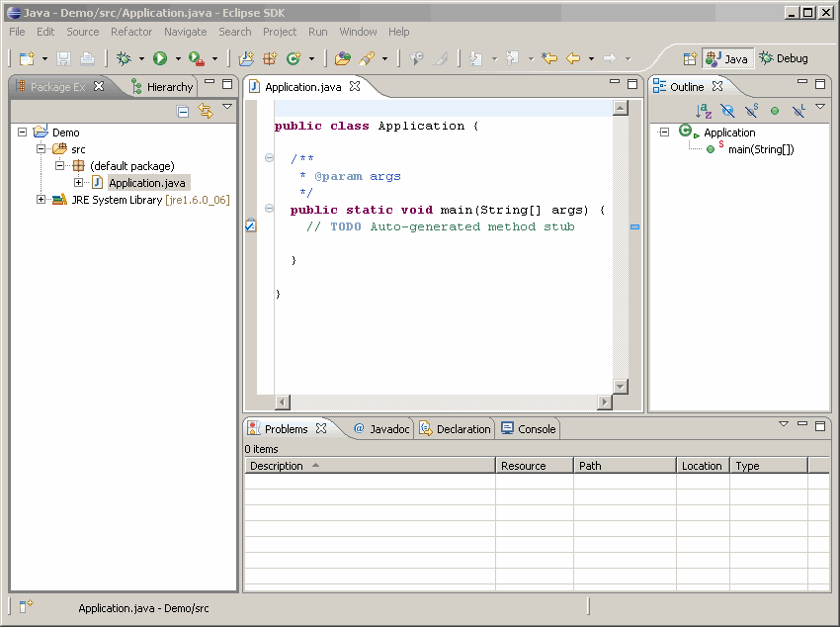Toggle Hide Fields in Outline view

click(x=727, y=112)
